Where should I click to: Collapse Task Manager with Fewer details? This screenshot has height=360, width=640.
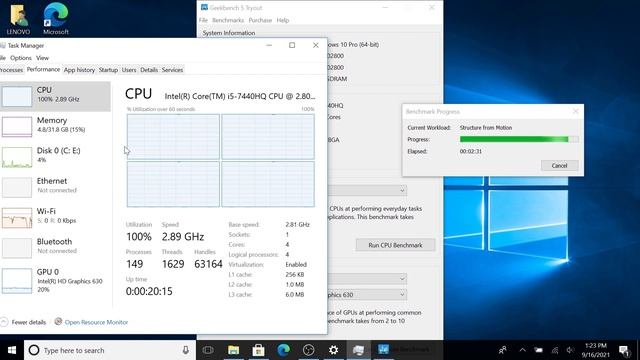[x=24, y=322]
